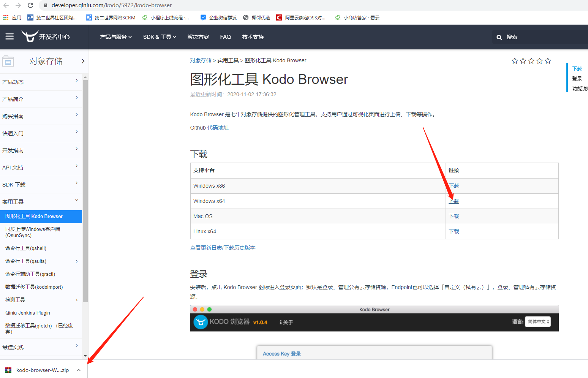Open 企业微信群发 bookmark
The image size is (588, 378).
pyautogui.click(x=218, y=17)
